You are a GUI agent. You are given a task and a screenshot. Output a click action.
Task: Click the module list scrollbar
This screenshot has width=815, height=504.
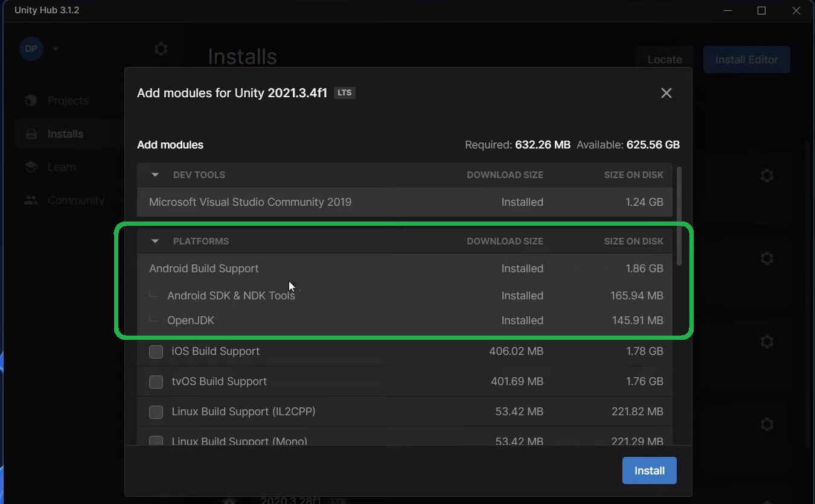(x=679, y=216)
